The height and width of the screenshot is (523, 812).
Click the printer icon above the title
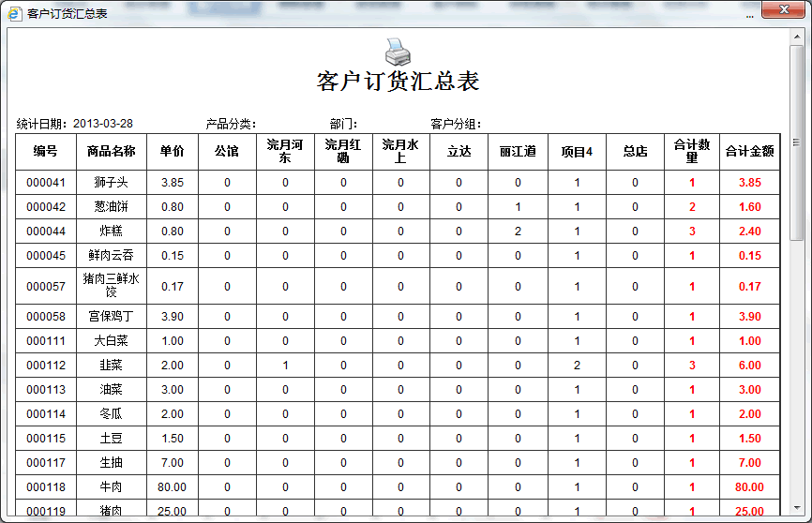pos(398,52)
